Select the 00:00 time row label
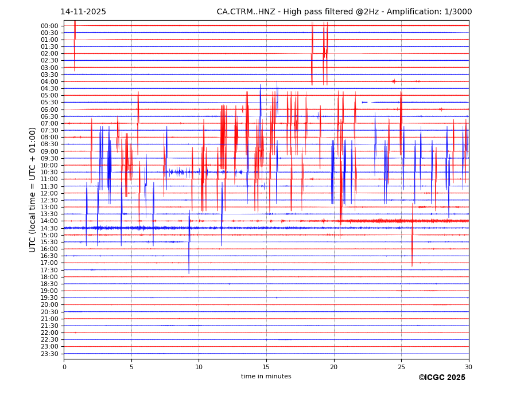Screen dimensions: 532x399 pos(49,26)
